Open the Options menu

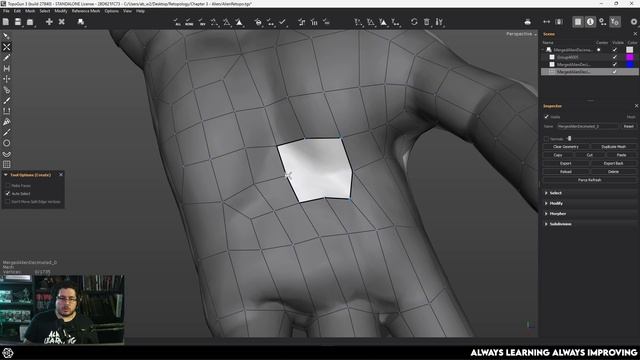(x=111, y=11)
